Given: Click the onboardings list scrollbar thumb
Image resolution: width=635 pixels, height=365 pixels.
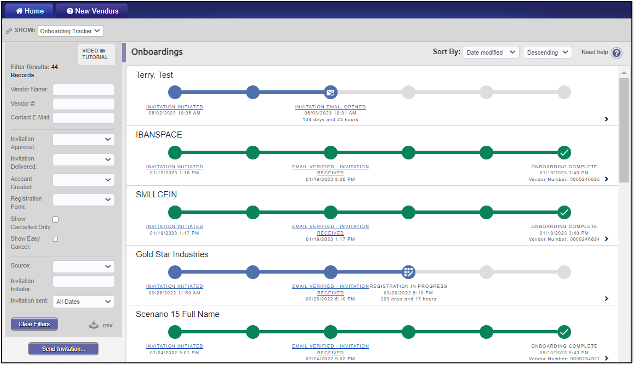Looking at the screenshot, I should tap(624, 130).
